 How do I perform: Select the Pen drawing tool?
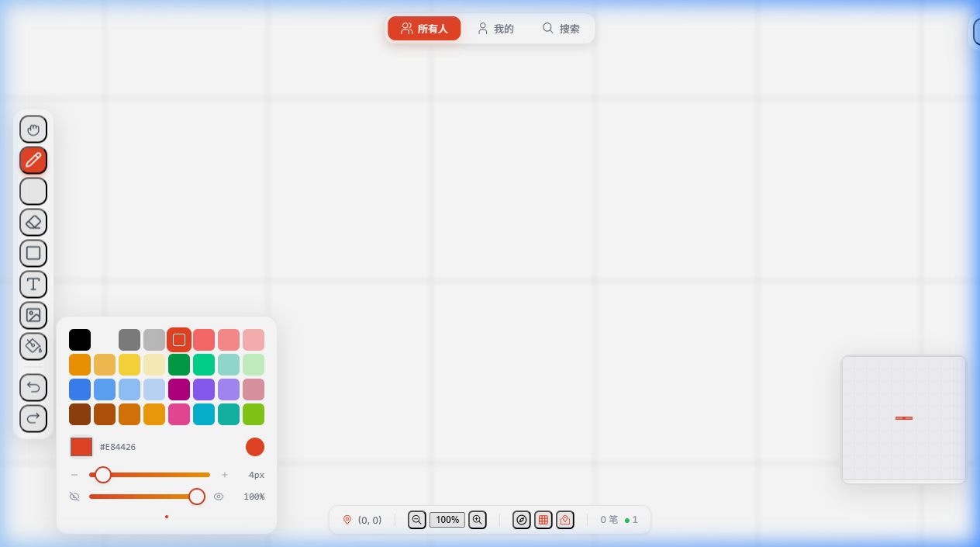[33, 160]
